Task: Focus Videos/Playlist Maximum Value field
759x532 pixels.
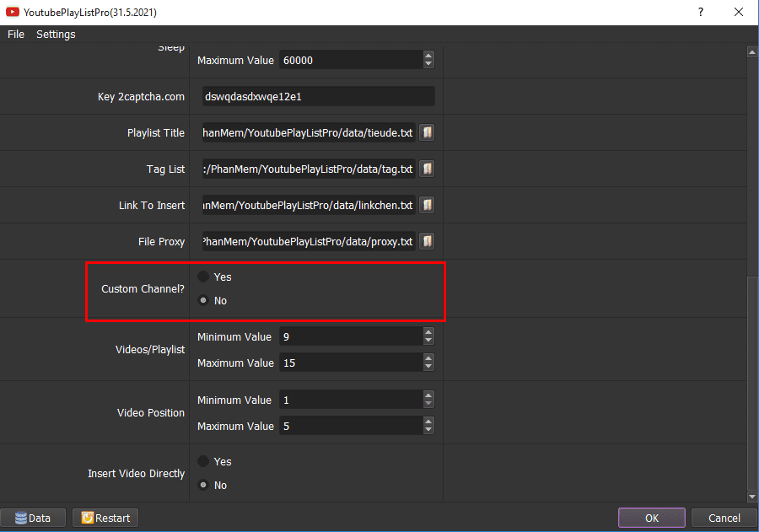Action: (351, 363)
